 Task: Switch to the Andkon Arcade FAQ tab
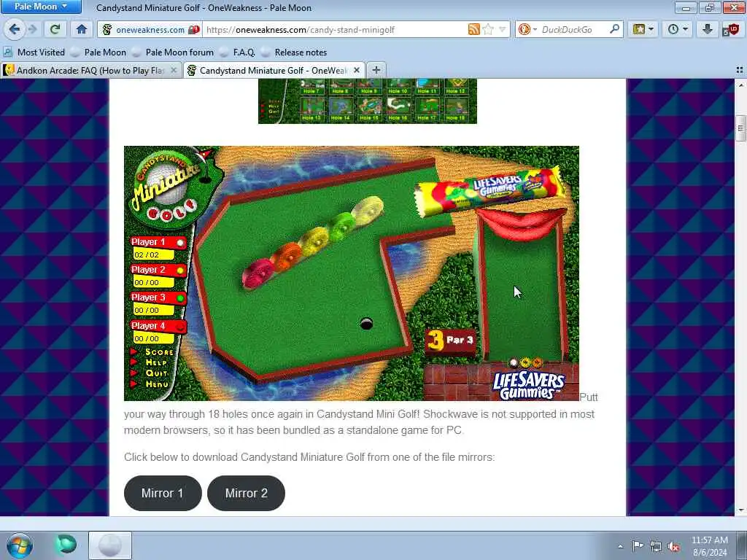point(90,71)
